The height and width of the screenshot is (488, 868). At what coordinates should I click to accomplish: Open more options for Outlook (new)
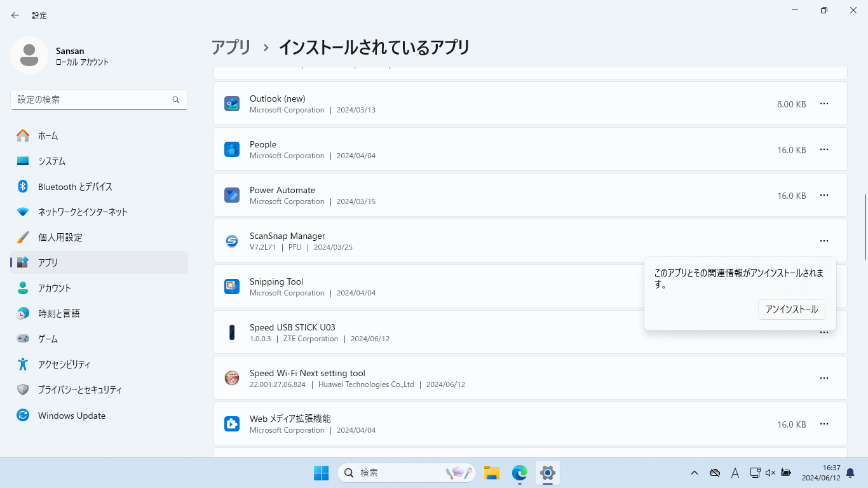click(x=824, y=104)
